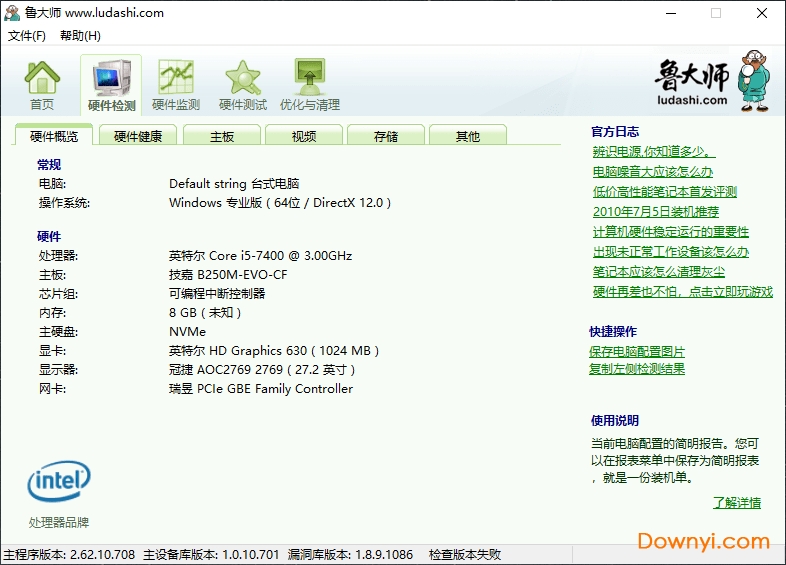Click the 使用说明 section heading
786x565 pixels.
click(615, 421)
